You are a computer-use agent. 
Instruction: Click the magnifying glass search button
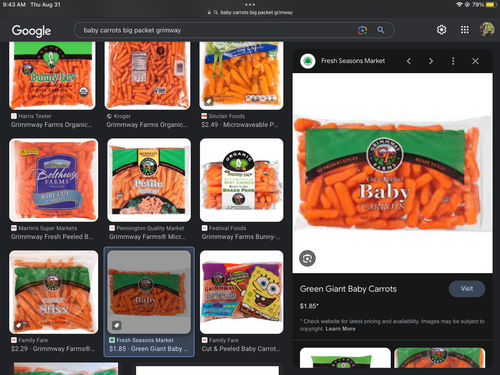[381, 30]
